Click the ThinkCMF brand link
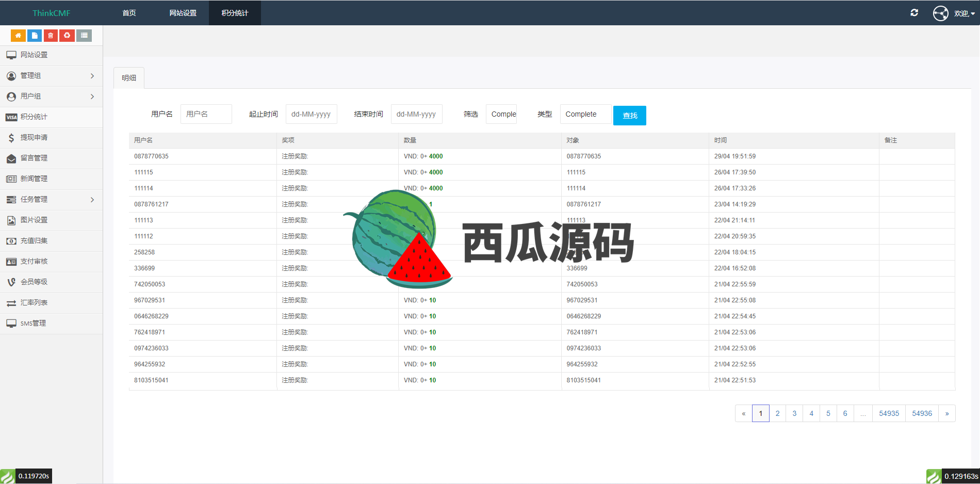Viewport: 980px width, 484px height. 51,13
